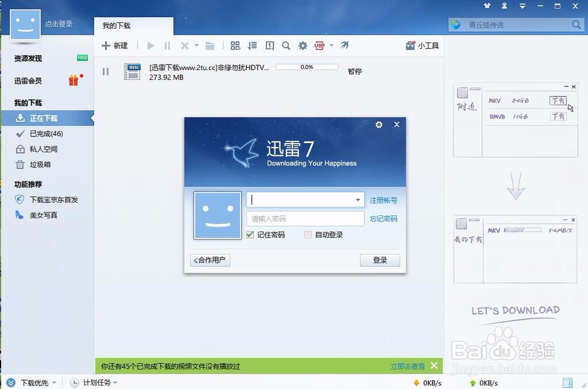Click the 登录 button to sign in
Image resolution: width=588 pixels, height=389 pixels.
pyautogui.click(x=380, y=260)
